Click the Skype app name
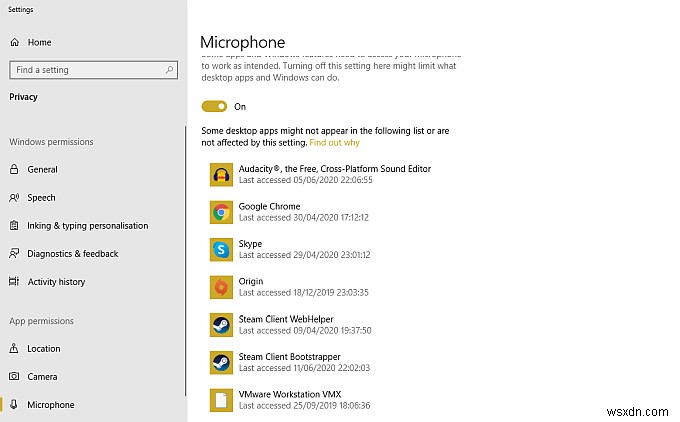 click(250, 244)
